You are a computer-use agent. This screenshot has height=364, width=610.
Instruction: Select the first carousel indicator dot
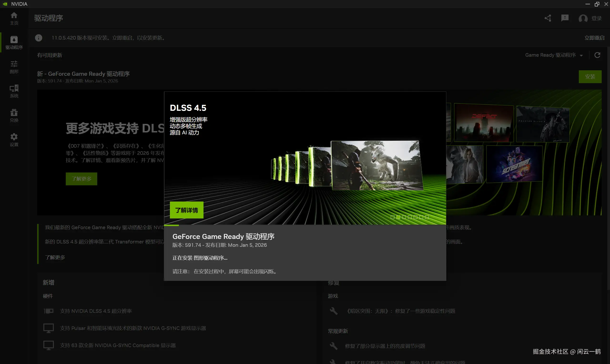click(x=392, y=217)
